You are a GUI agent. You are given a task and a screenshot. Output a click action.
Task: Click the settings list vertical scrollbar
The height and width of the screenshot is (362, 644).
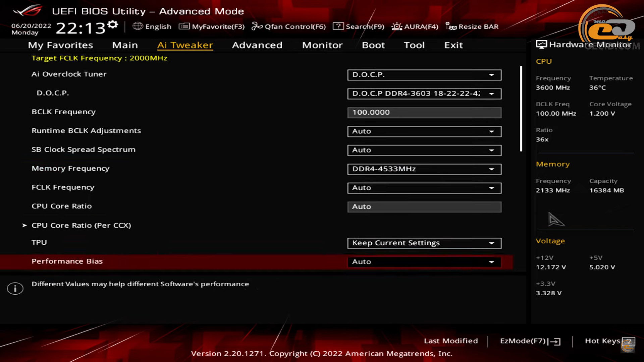(x=521, y=109)
